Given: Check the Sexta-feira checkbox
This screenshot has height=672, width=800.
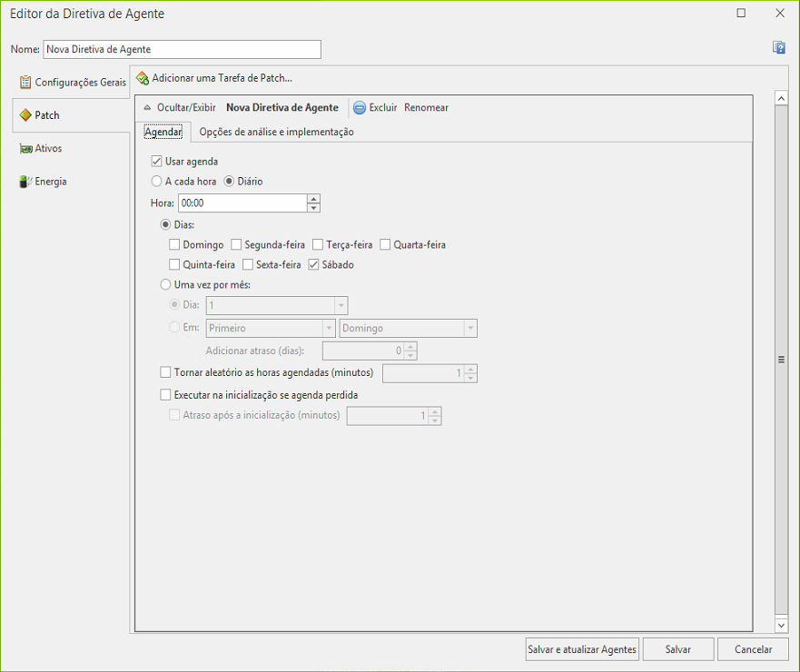Looking at the screenshot, I should pyautogui.click(x=248, y=265).
